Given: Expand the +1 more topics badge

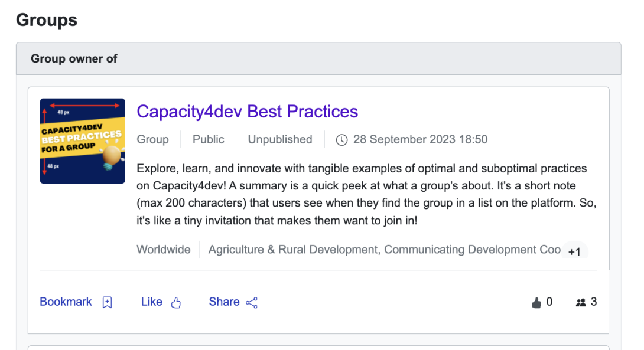Looking at the screenshot, I should 574,252.
